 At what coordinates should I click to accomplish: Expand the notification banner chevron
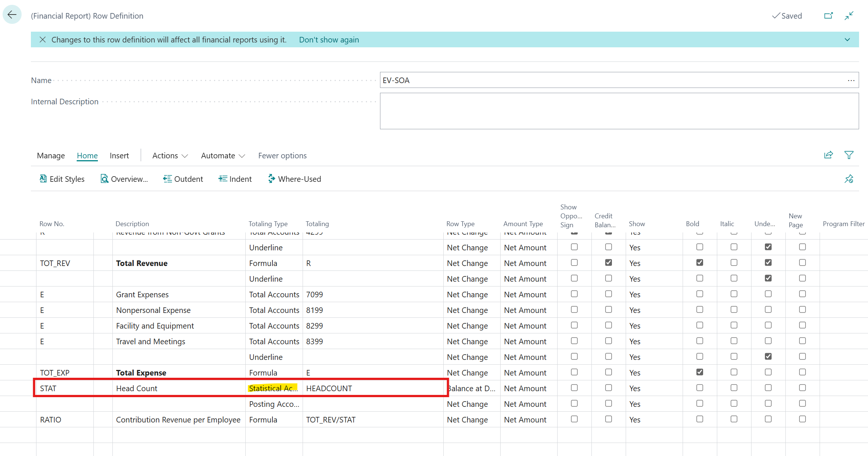(x=848, y=40)
